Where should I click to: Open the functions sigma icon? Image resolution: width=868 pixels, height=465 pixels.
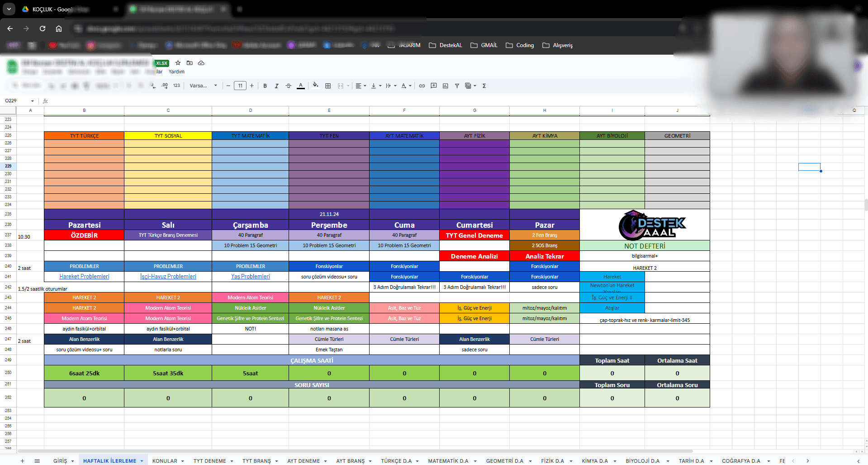click(484, 86)
